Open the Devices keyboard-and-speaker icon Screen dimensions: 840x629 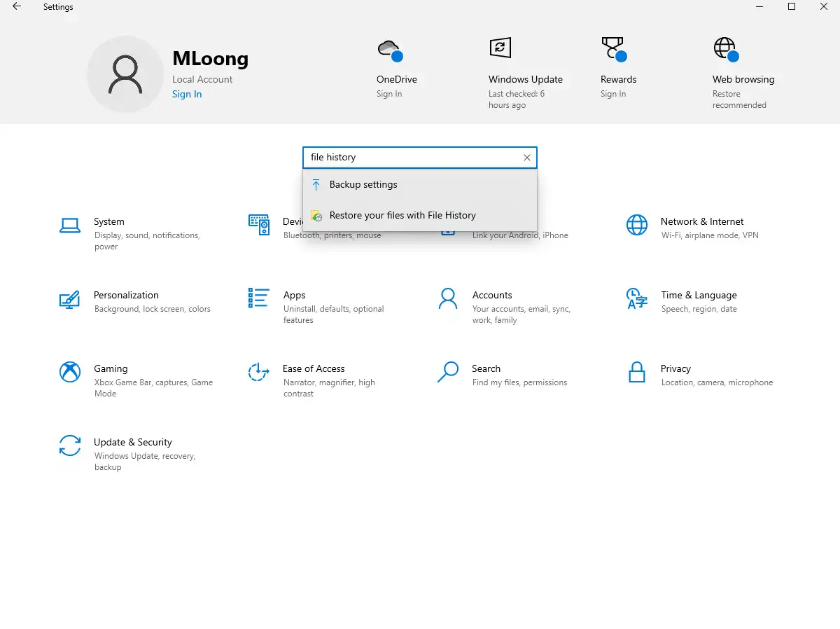click(259, 225)
